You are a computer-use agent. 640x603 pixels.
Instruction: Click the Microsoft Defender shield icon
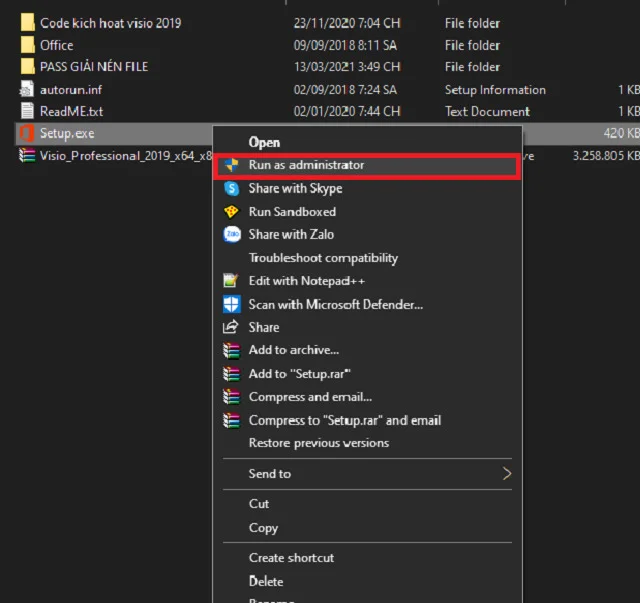231,304
